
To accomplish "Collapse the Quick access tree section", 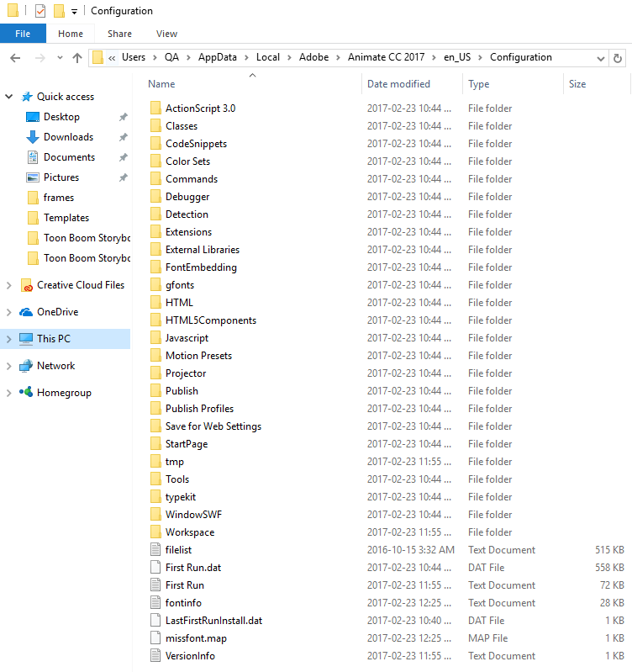I will (9, 97).
